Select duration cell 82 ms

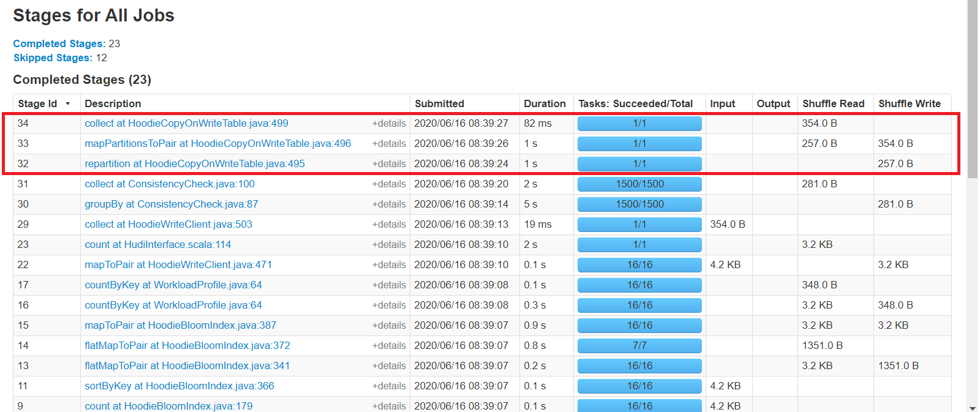pyautogui.click(x=538, y=123)
